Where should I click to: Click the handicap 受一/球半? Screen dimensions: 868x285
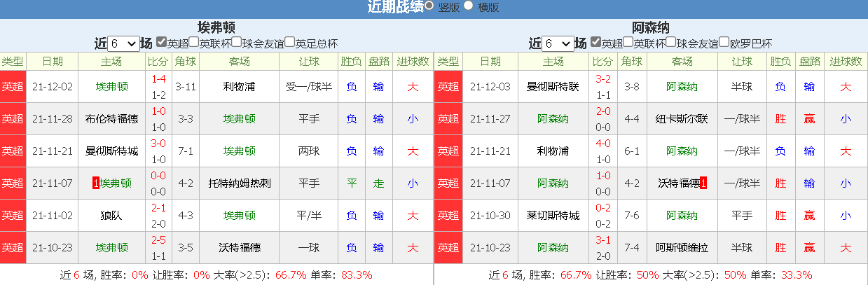[309, 87]
